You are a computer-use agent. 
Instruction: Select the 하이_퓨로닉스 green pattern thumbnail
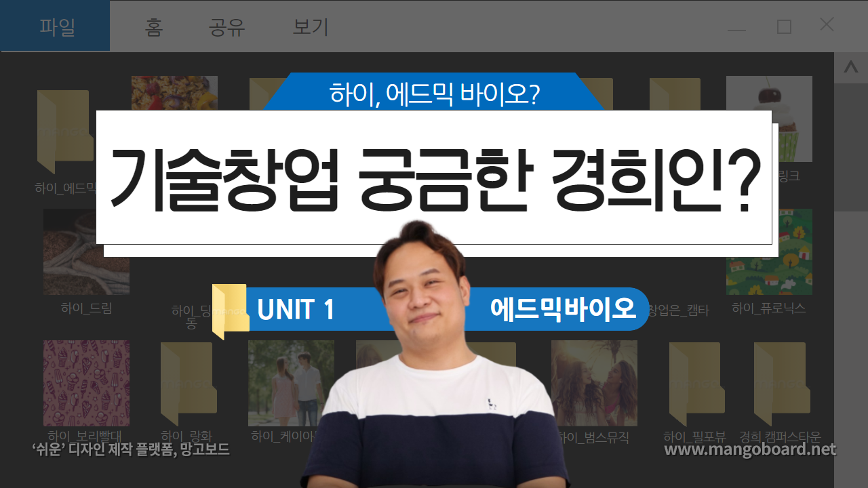click(769, 251)
